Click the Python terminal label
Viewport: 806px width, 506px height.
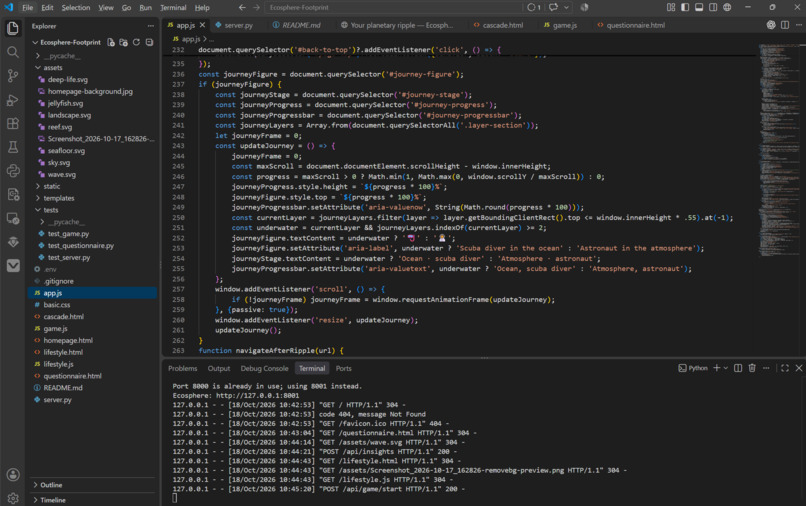pyautogui.click(x=692, y=368)
